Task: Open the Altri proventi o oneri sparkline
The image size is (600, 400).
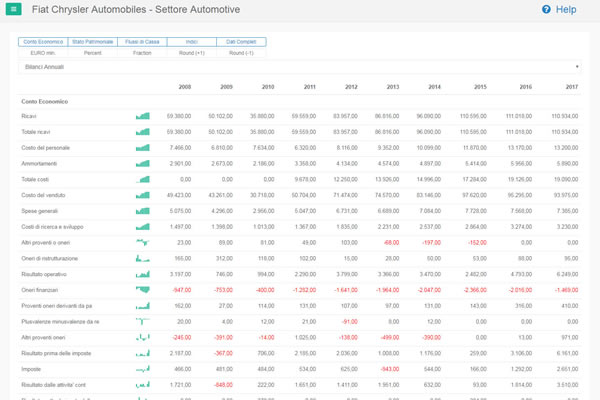Action: point(143,242)
